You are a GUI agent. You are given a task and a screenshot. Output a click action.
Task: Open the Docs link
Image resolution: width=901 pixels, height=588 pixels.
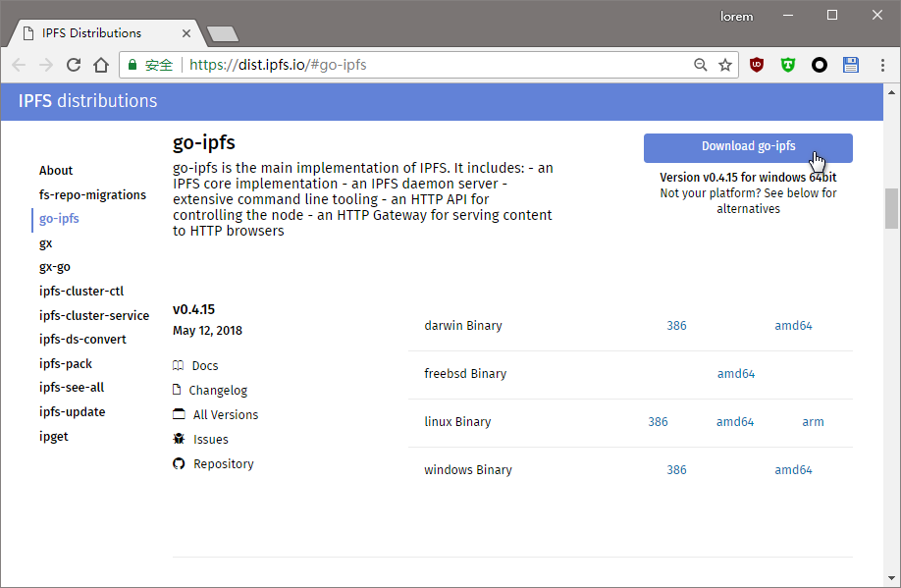click(x=205, y=365)
